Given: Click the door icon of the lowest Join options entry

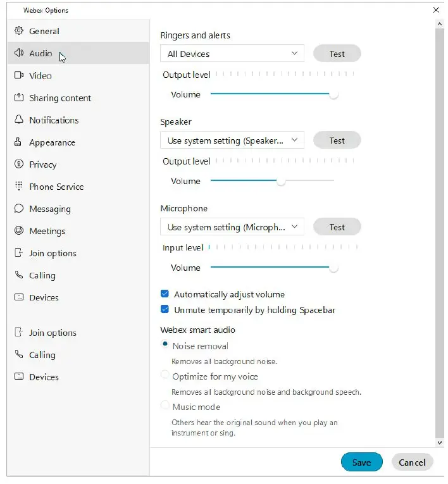Looking at the screenshot, I should point(19,332).
